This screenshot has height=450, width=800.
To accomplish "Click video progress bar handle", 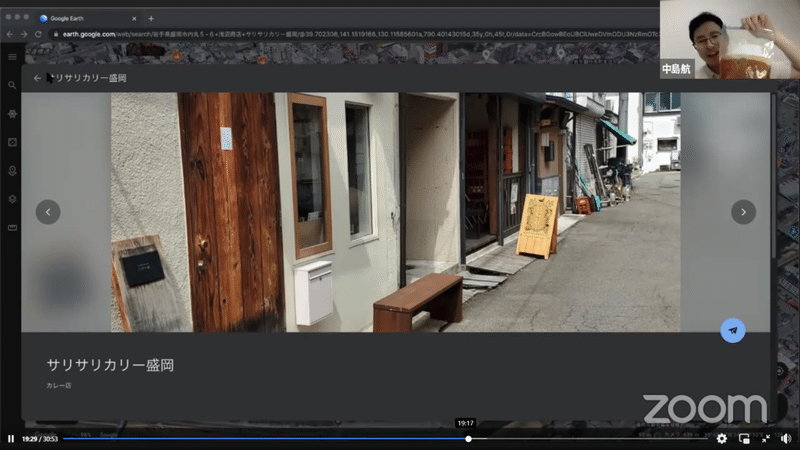I will (468, 439).
